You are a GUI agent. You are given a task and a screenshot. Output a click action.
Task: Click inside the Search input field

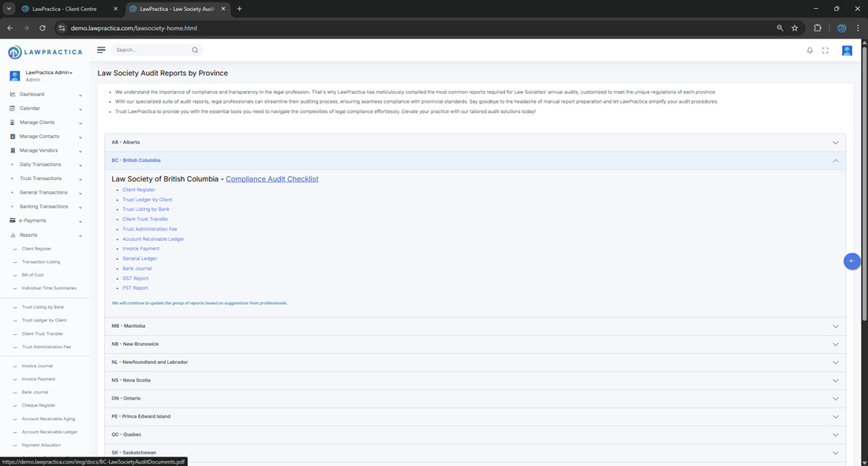pyautogui.click(x=150, y=50)
